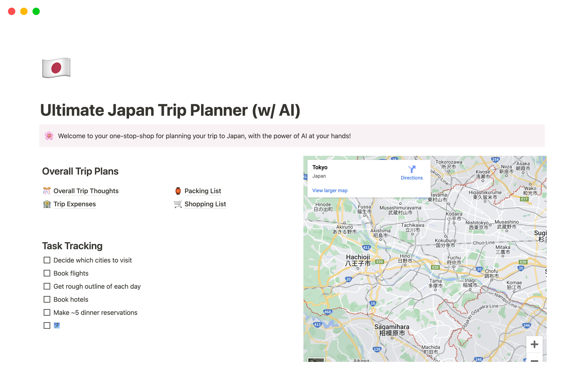This screenshot has width=588, height=368.
Task: Open View larger map link
Action: click(330, 190)
